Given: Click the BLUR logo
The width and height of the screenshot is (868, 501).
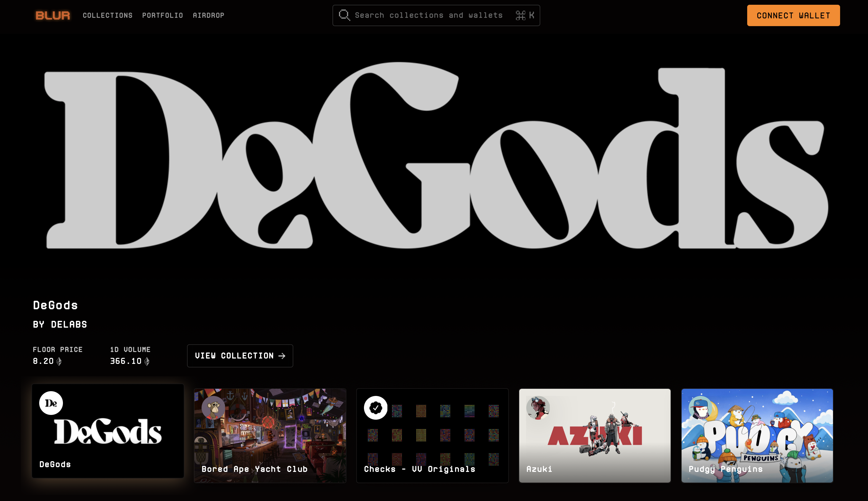Looking at the screenshot, I should pos(53,15).
